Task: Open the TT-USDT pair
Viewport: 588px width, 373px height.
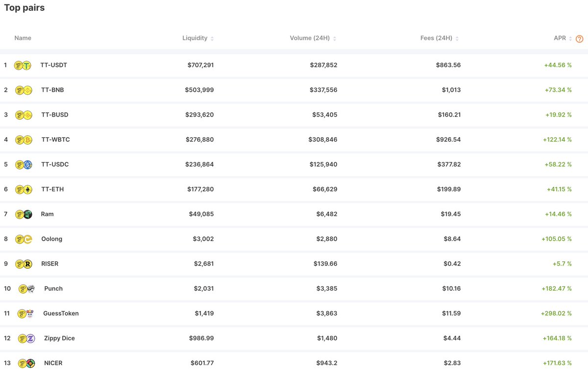Action: click(53, 65)
